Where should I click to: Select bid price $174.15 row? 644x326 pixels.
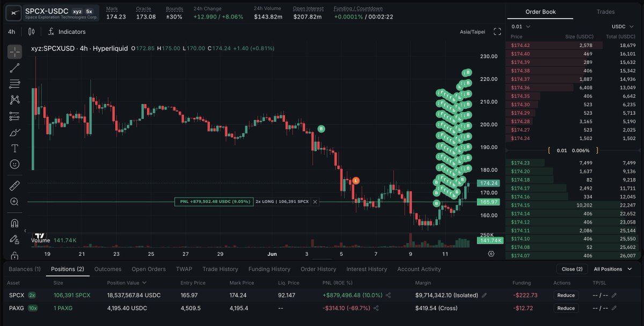573,205
